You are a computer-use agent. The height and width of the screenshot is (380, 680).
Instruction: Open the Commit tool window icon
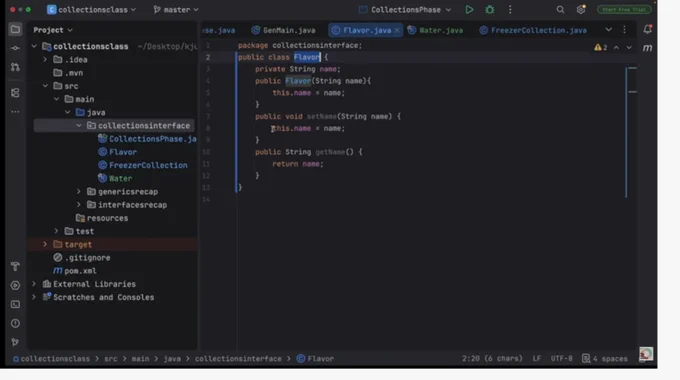[x=15, y=48]
